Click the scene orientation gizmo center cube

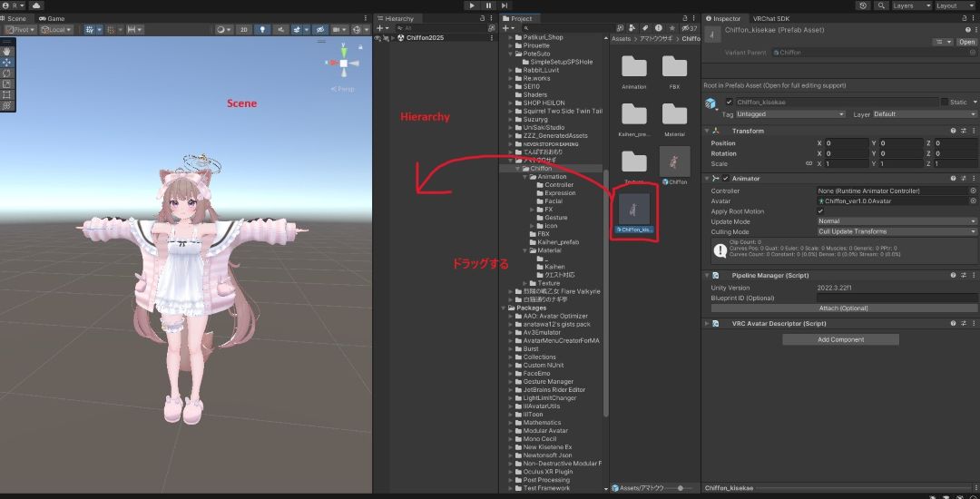pos(343,64)
